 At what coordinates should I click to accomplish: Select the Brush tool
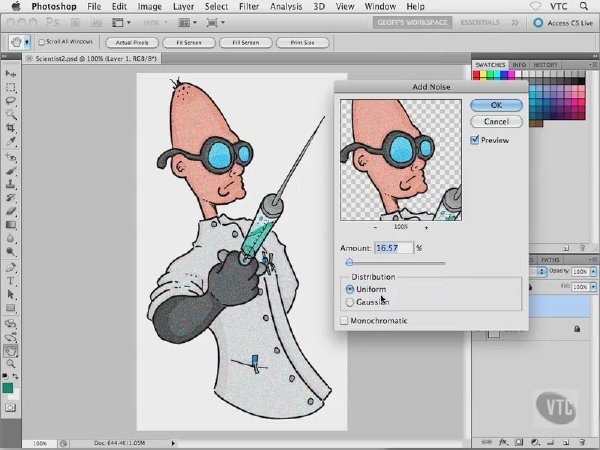click(x=10, y=171)
